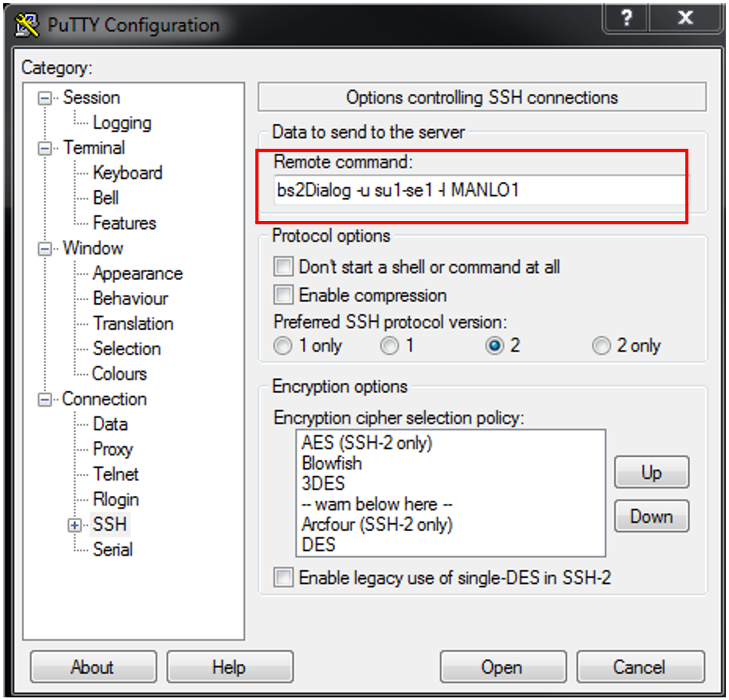This screenshot has width=729, height=700.
Task: Collapse the Connection tree node
Action: [x=45, y=400]
